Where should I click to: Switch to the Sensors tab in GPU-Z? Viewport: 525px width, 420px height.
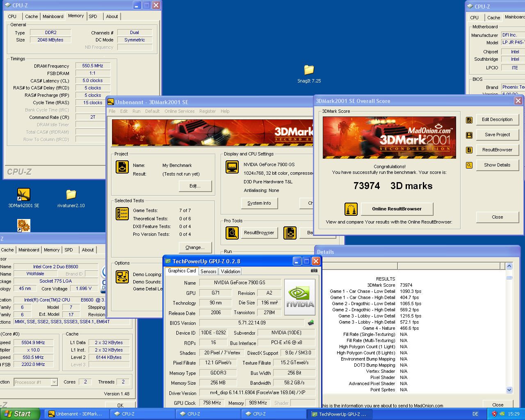click(208, 272)
